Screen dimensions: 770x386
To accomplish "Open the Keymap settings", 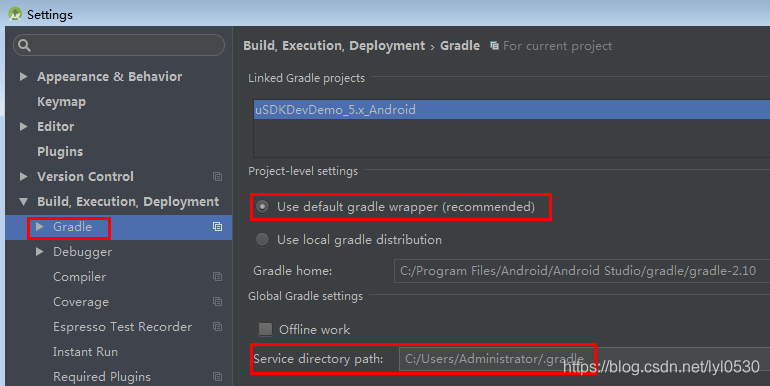I will pos(61,102).
